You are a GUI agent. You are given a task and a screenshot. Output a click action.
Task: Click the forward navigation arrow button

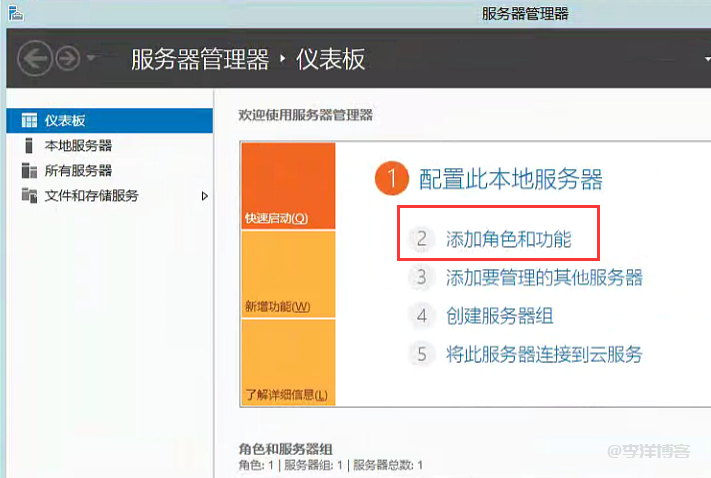click(x=68, y=58)
